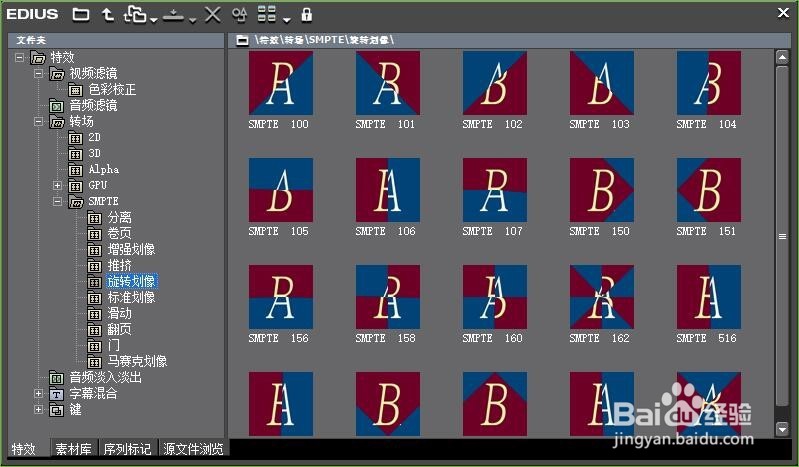Select the SMPTE 102 transition thumbnail

point(494,83)
